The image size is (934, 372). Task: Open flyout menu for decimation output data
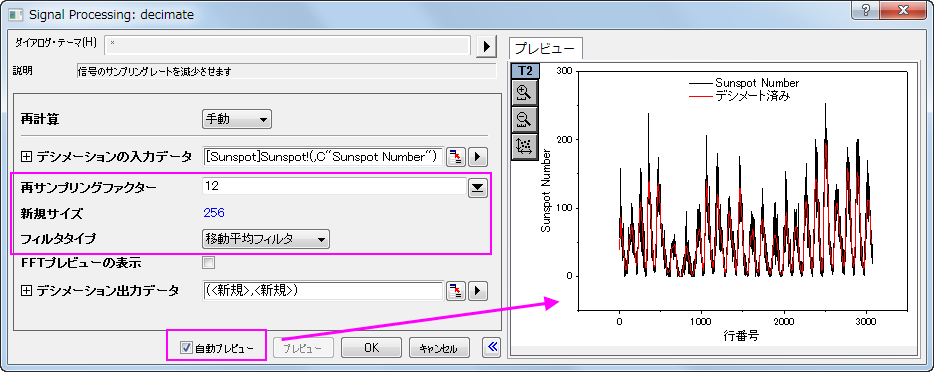point(478,290)
